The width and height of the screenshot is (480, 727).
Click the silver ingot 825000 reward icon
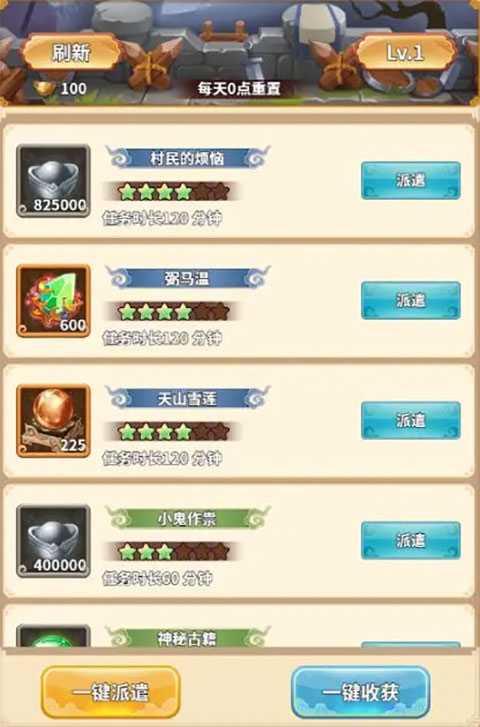coord(53,180)
